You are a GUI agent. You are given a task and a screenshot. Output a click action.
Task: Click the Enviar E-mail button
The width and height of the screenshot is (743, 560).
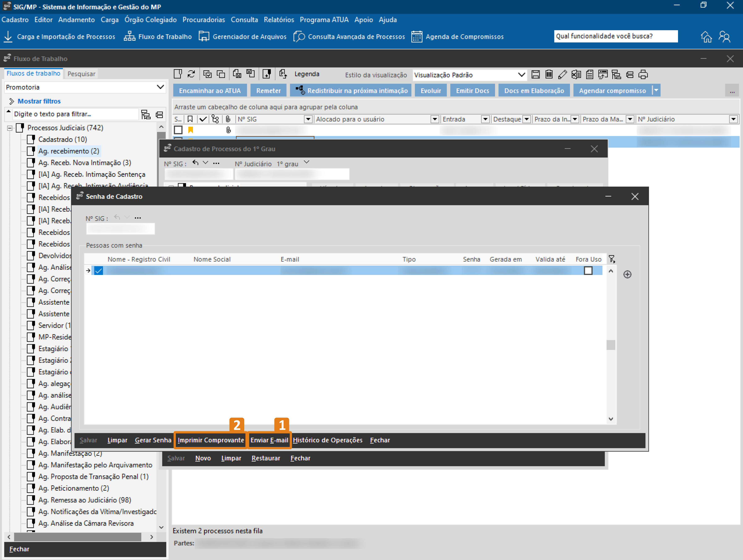pyautogui.click(x=269, y=440)
